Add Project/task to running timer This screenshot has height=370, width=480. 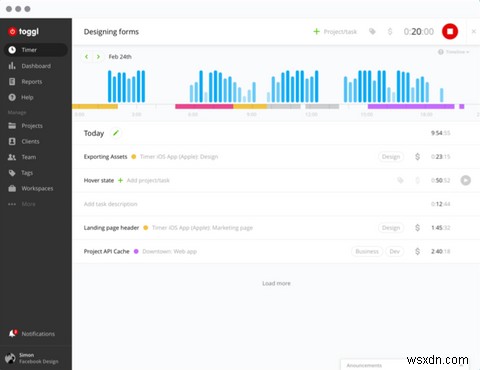[335, 32]
